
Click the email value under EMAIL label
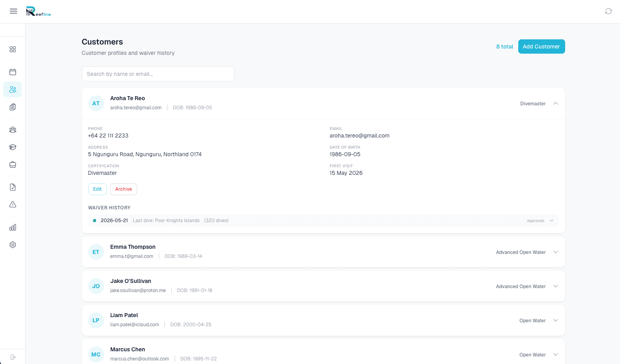pyautogui.click(x=359, y=136)
